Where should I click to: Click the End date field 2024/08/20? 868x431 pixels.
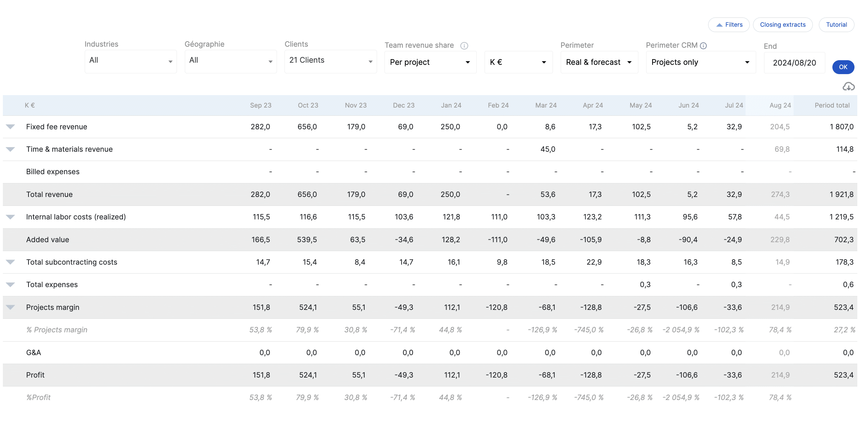(x=794, y=63)
